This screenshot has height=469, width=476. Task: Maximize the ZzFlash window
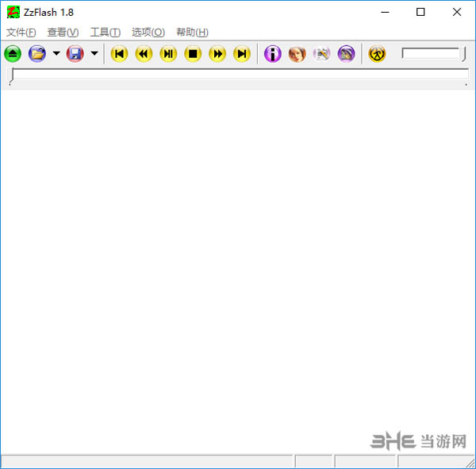pyautogui.click(x=420, y=12)
